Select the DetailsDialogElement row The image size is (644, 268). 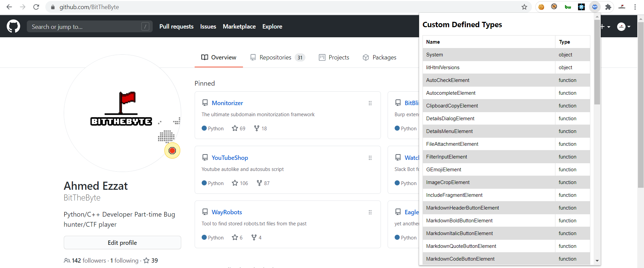coord(506,119)
